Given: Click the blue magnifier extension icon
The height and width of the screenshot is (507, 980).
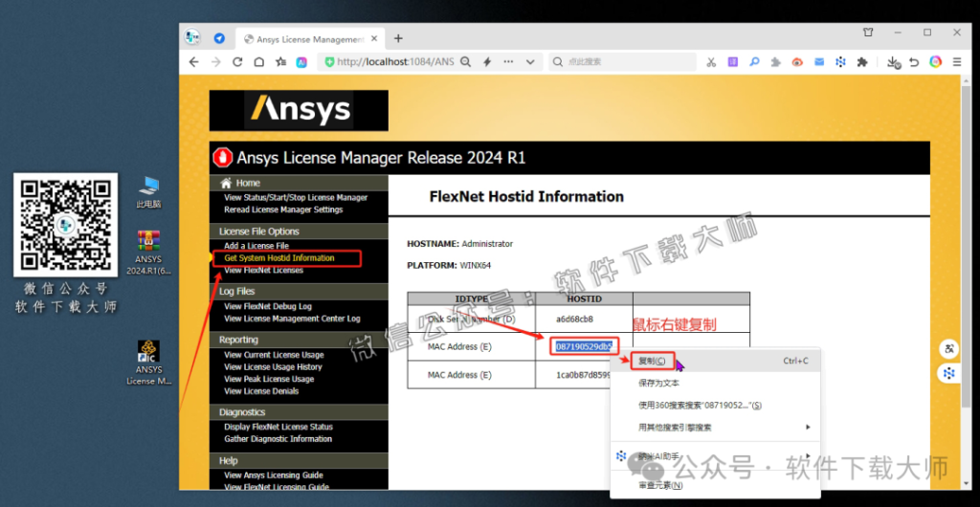Looking at the screenshot, I should tap(754, 62).
